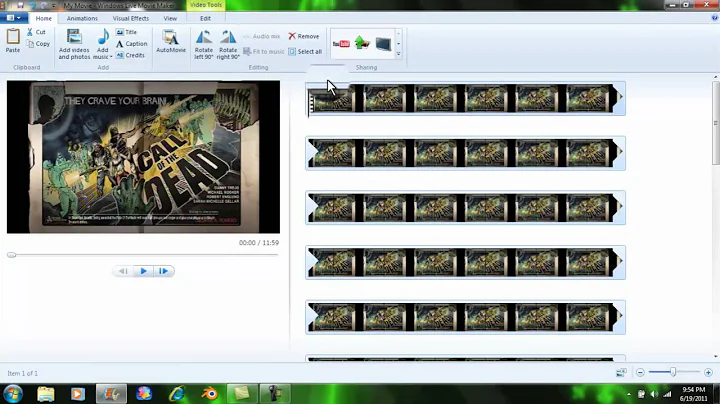Open the View tab

170,18
